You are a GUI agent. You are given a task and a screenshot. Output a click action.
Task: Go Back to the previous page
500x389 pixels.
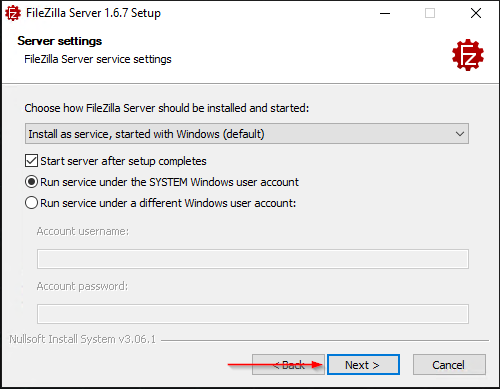pos(288,365)
